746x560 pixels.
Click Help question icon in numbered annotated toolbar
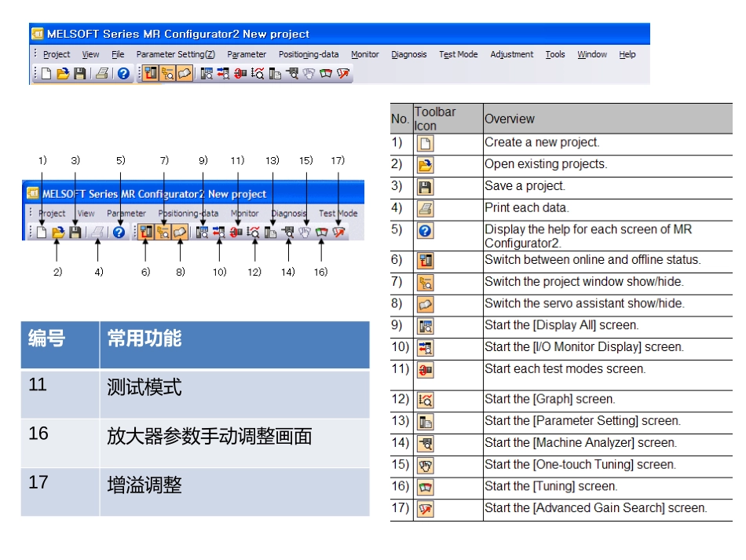[119, 232]
